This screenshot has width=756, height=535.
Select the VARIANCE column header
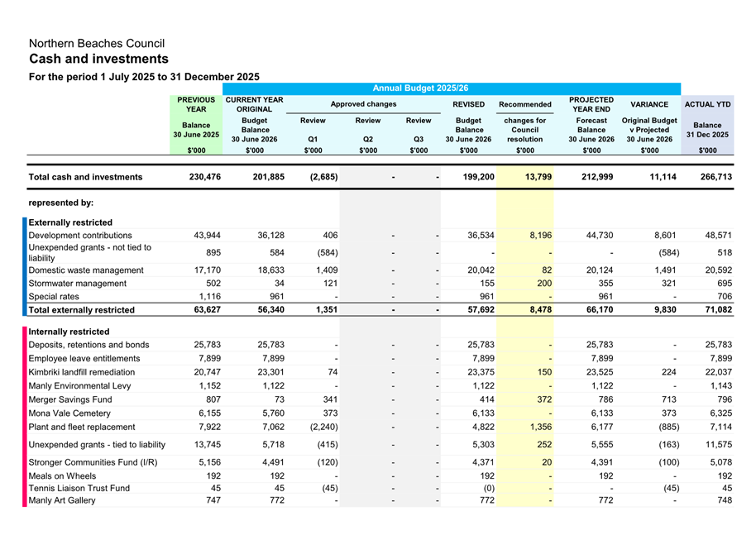[649, 104]
